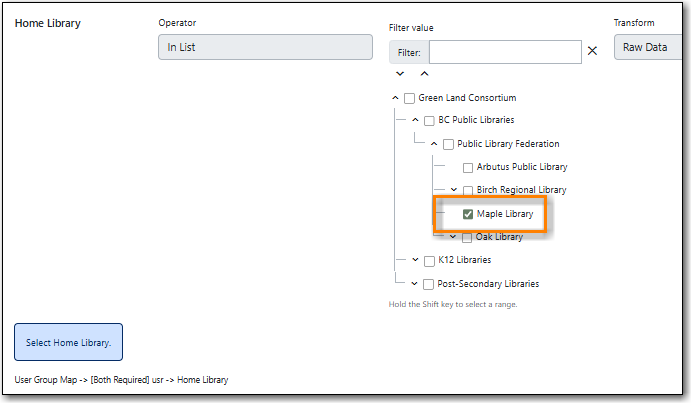Enable the K12 Libraries checkbox
The image size is (691, 403).
(429, 261)
